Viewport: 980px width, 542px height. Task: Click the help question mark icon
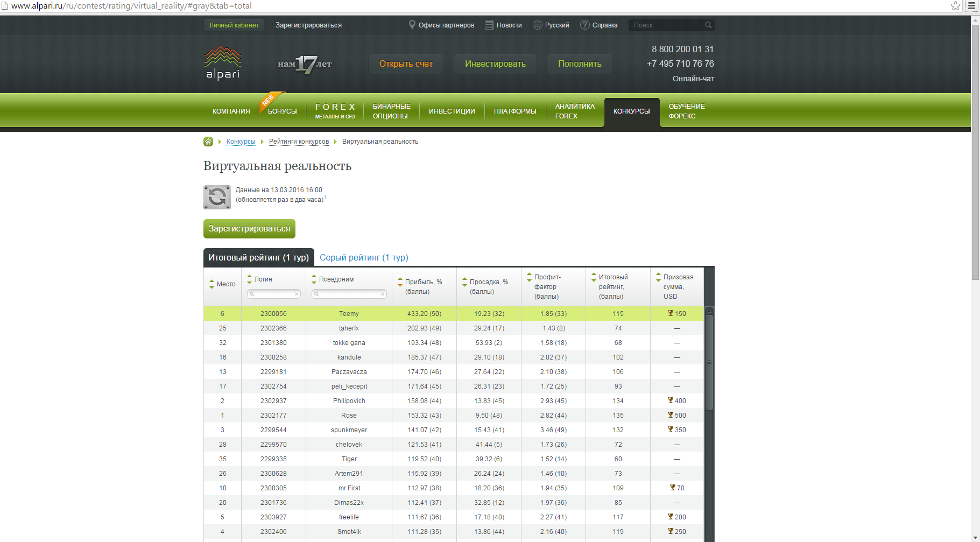pyautogui.click(x=585, y=25)
